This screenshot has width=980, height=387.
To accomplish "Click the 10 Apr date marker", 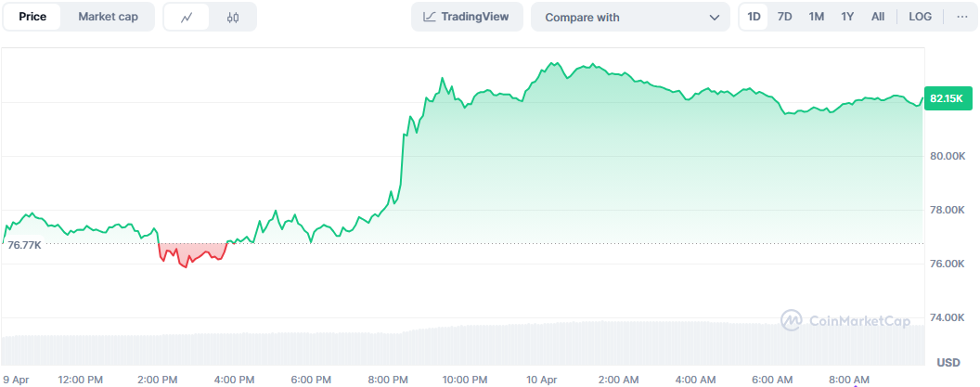I will [x=542, y=380].
